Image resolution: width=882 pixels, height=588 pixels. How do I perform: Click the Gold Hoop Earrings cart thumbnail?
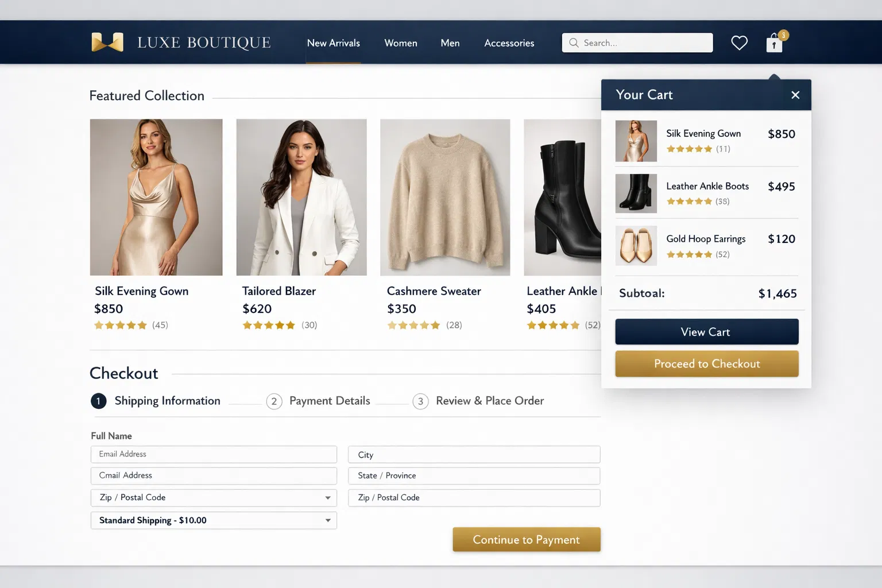pyautogui.click(x=636, y=246)
